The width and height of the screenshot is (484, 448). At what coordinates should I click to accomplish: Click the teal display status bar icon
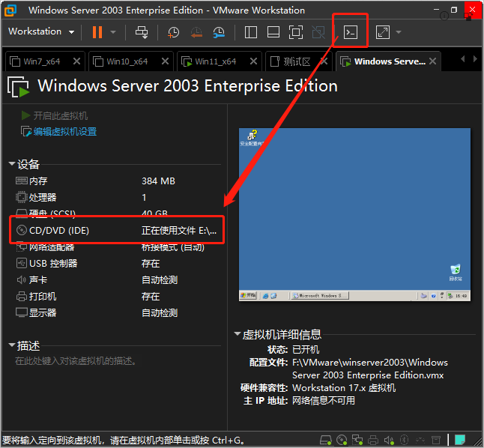coord(460,440)
